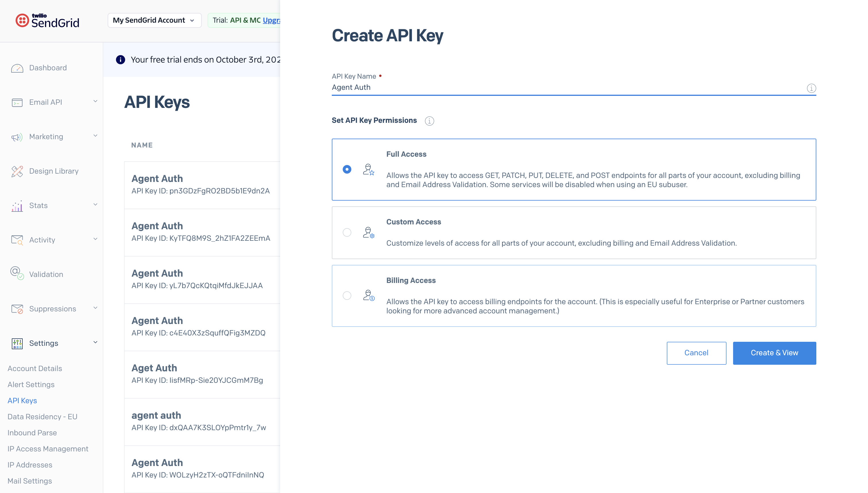Viewport: 868px width, 493px height.
Task: Open the My SendGrid Account dropdown
Action: click(154, 20)
